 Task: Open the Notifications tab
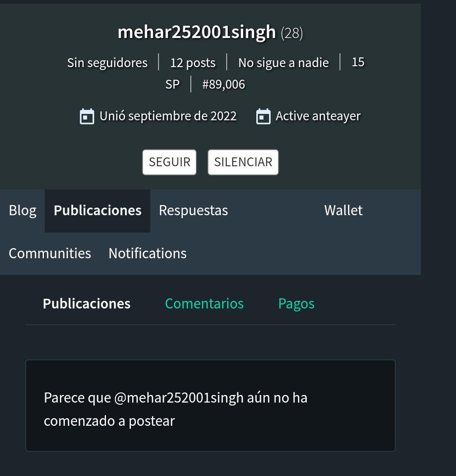(x=148, y=254)
